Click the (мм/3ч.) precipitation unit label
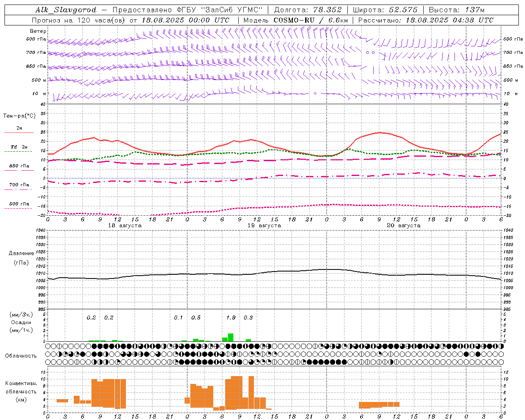The height and width of the screenshot is (420, 525). click(21, 315)
